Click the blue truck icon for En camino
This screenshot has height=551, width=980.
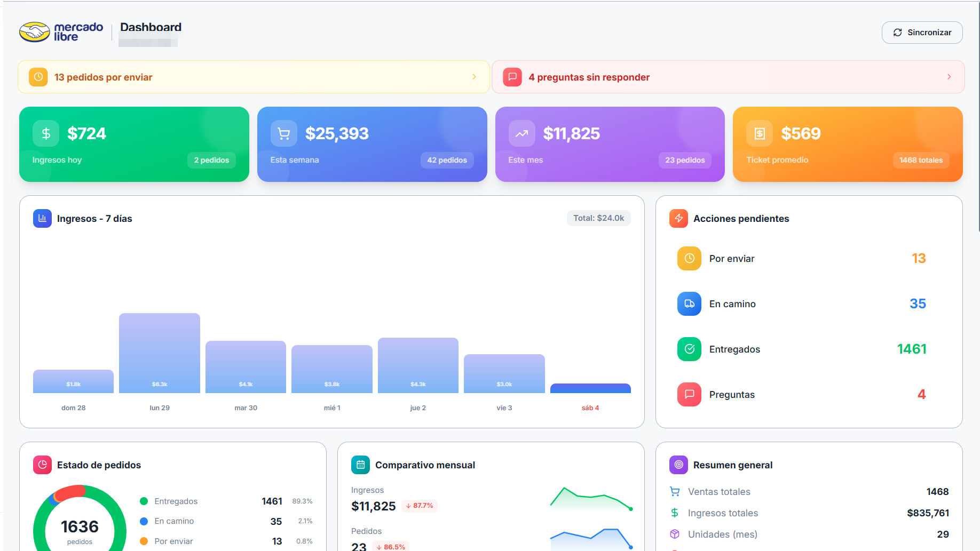689,304
